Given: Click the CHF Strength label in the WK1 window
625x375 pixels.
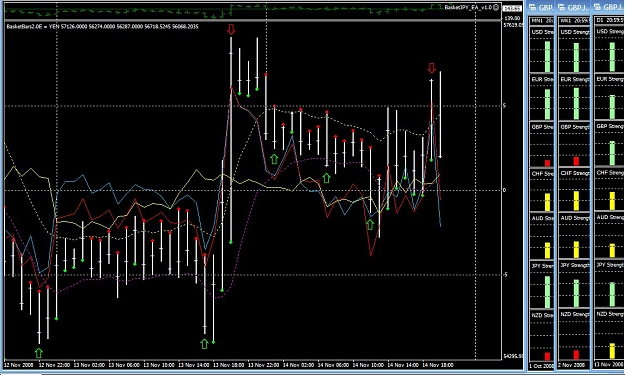Looking at the screenshot, I should (574, 173).
